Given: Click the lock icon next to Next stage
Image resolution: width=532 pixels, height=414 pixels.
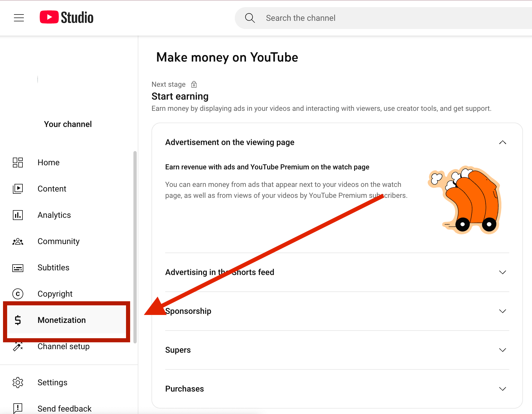Looking at the screenshot, I should click(194, 84).
